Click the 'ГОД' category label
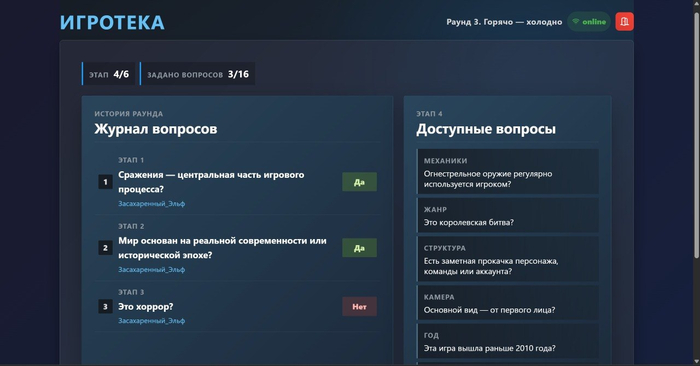700x366 pixels. point(431,335)
